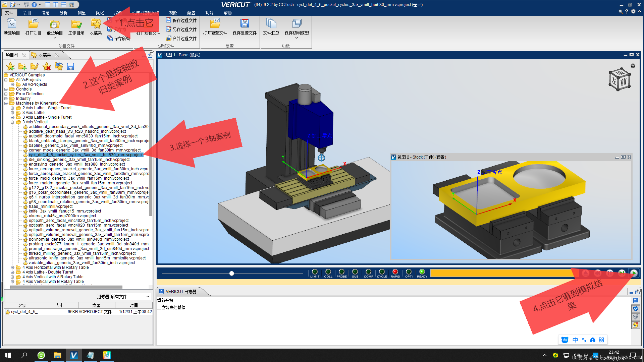
Task: Expand the Error Detection folder
Action: 6,94
